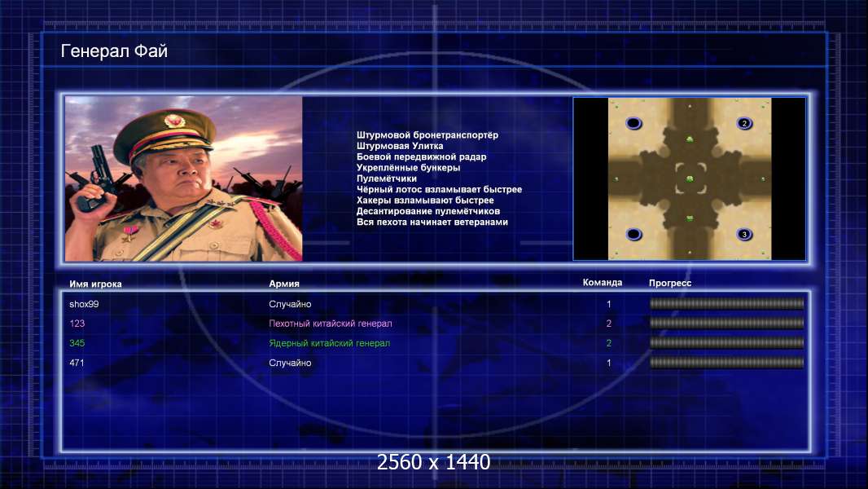The width and height of the screenshot is (868, 489).
Task: Click 'Чёрный лотос взламывает быстрее' line
Action: 439,189
